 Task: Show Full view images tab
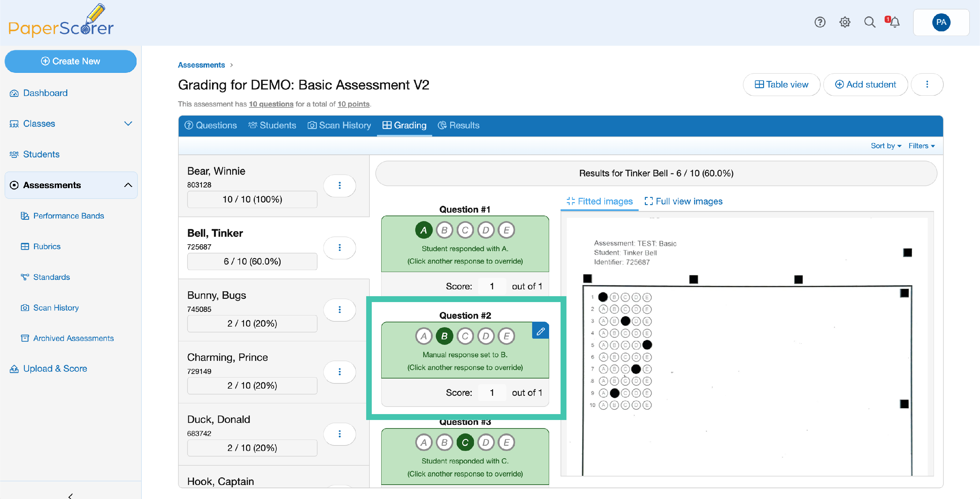click(683, 201)
